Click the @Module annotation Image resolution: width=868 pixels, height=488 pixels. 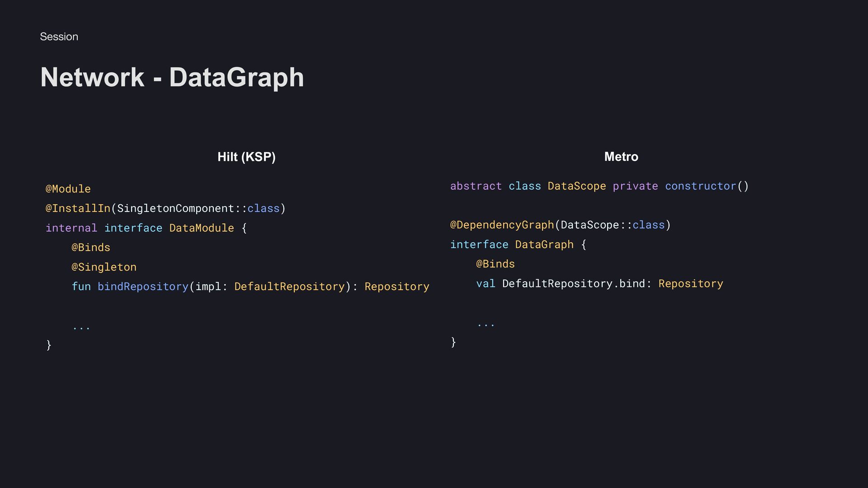[x=68, y=189]
